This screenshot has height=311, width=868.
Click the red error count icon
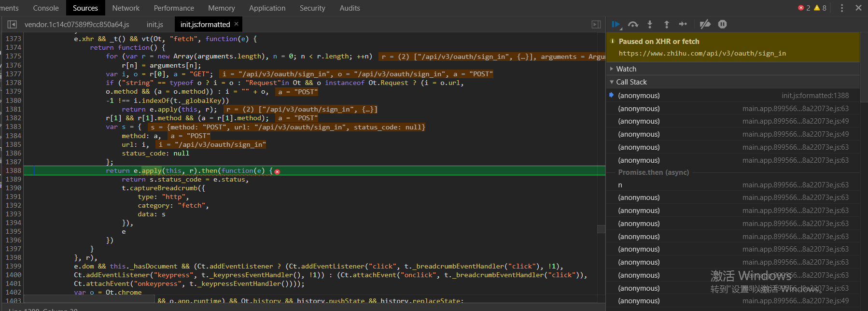coord(801,8)
